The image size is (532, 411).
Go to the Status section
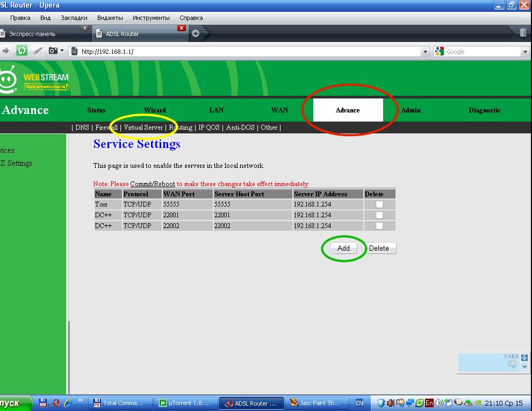tap(96, 110)
